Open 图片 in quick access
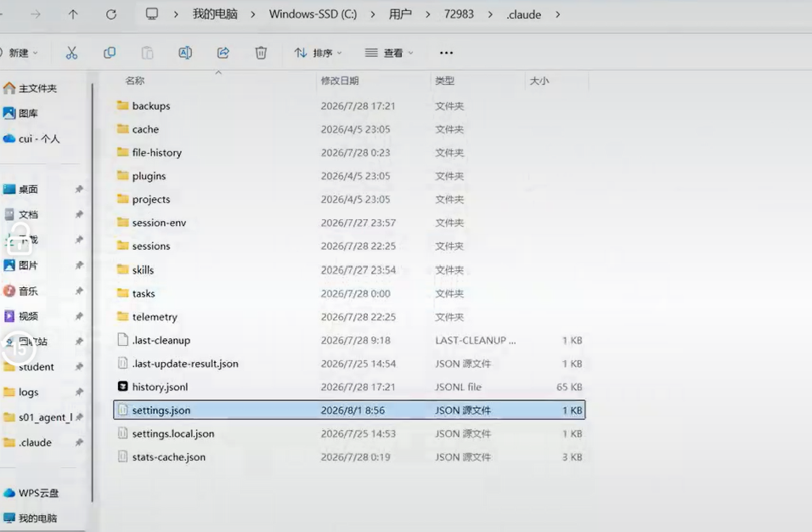Viewport: 812px width, 532px height. [x=20, y=265]
